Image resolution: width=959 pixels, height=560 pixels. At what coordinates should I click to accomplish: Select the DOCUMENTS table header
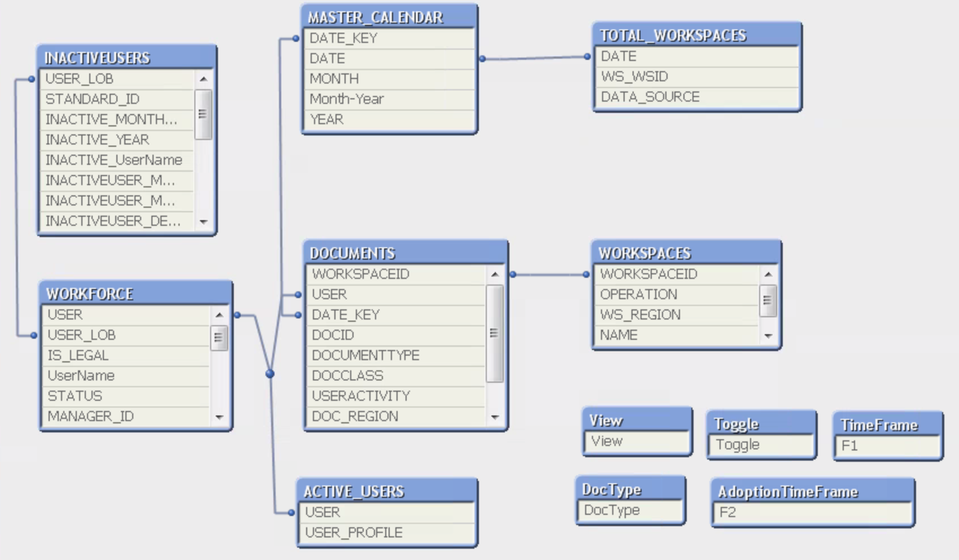pyautogui.click(x=406, y=253)
